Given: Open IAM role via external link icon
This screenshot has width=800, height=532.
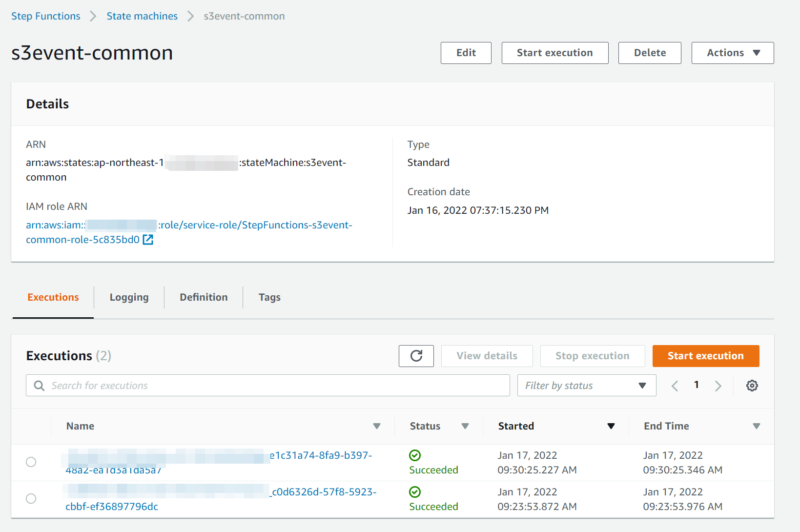Looking at the screenshot, I should click(148, 239).
